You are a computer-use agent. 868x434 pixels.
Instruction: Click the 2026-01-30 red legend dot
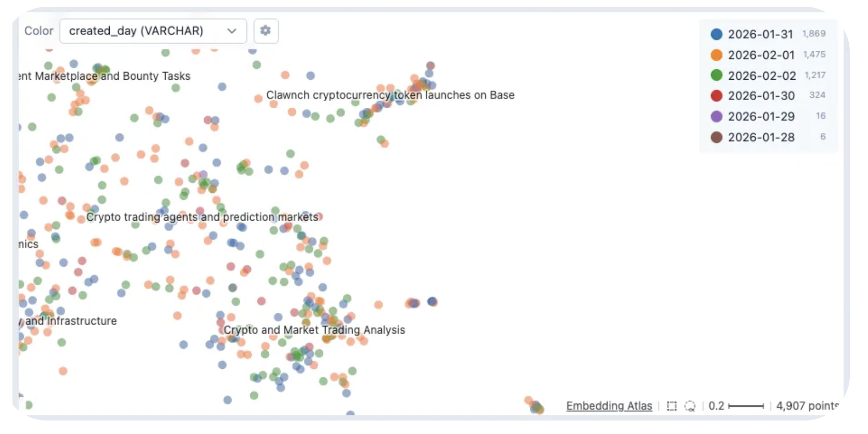716,96
